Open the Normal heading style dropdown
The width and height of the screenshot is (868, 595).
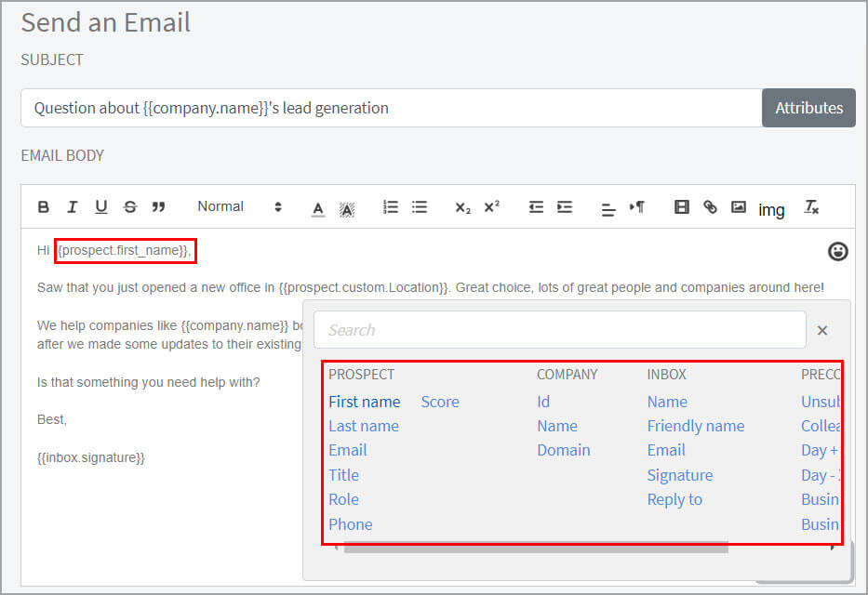(238, 207)
